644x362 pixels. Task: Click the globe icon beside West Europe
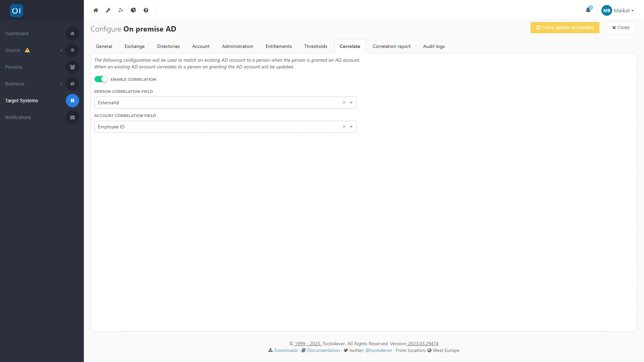[429, 350]
